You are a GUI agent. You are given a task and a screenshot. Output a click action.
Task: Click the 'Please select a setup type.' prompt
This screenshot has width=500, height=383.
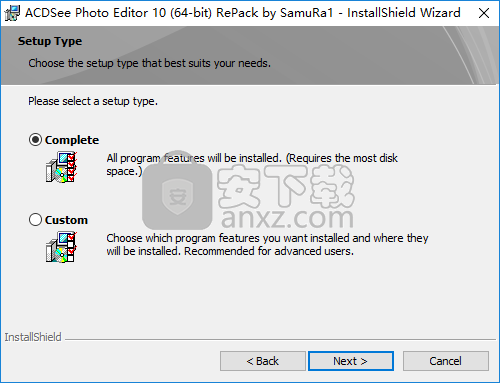coord(93,101)
